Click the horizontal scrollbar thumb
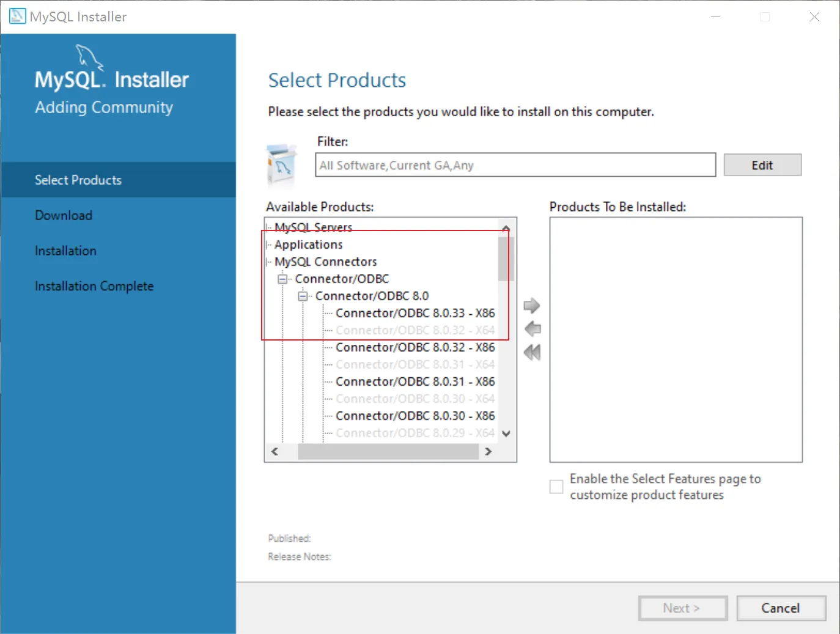This screenshot has height=634, width=840. point(388,452)
